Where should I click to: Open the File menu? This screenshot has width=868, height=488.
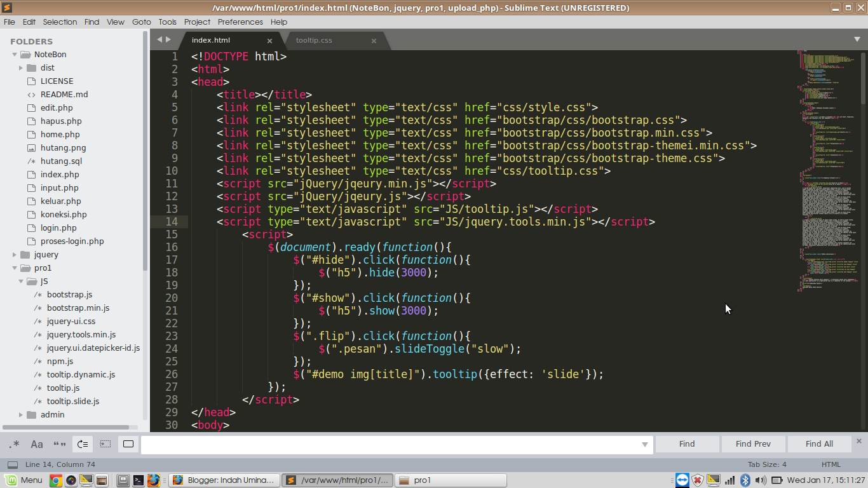click(x=9, y=22)
